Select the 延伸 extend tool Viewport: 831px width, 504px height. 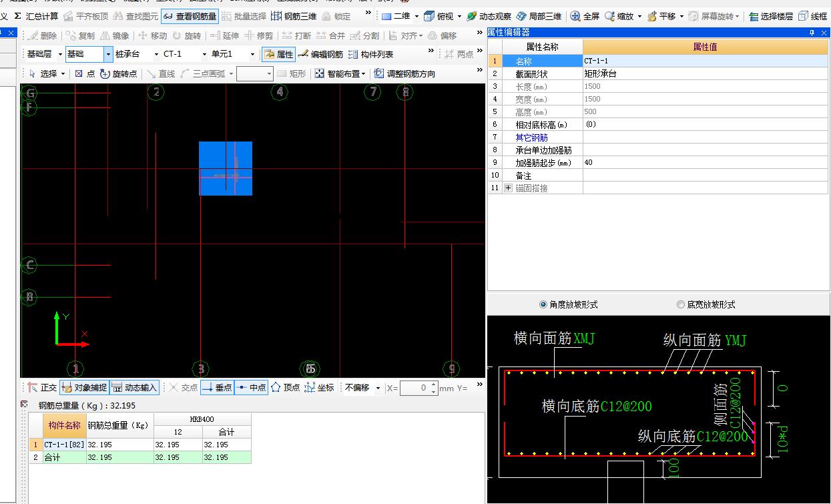[224, 35]
